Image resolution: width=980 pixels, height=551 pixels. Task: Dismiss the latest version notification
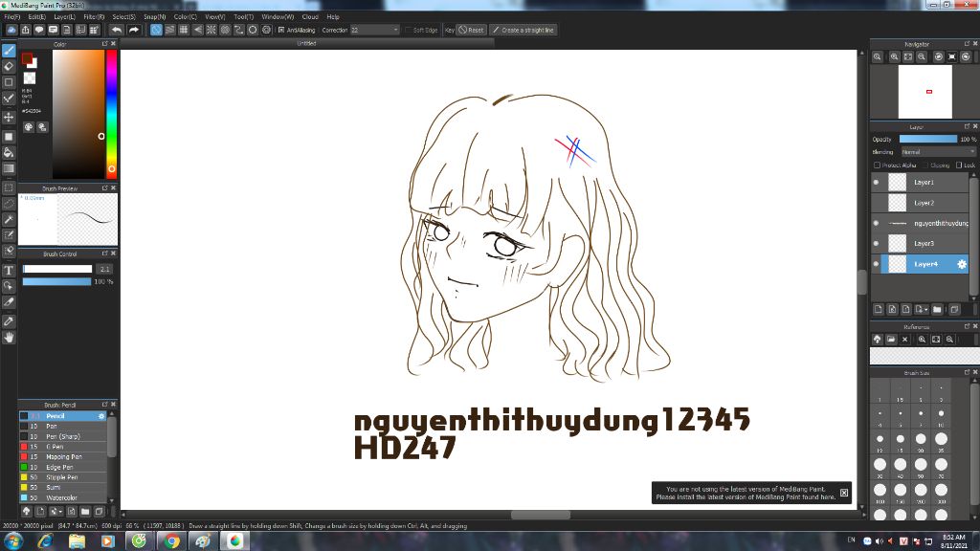coord(844,493)
